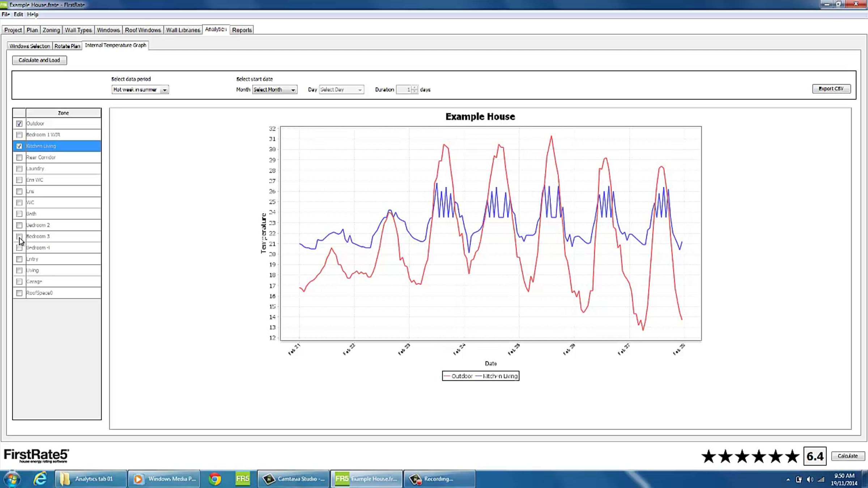Tick the Garage zone checkbox
Image resolution: width=868 pixels, height=488 pixels.
click(19, 282)
